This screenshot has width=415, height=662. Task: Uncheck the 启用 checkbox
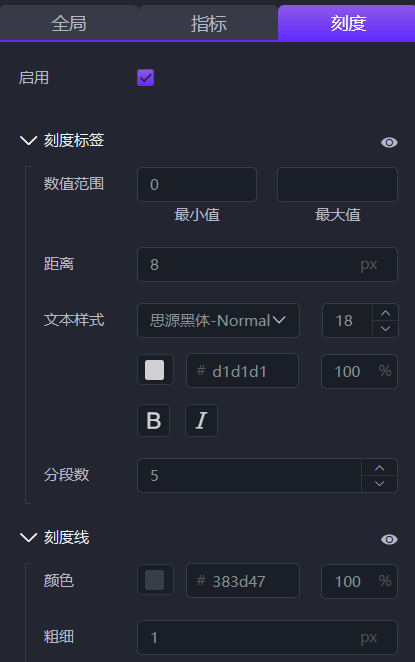tap(146, 78)
